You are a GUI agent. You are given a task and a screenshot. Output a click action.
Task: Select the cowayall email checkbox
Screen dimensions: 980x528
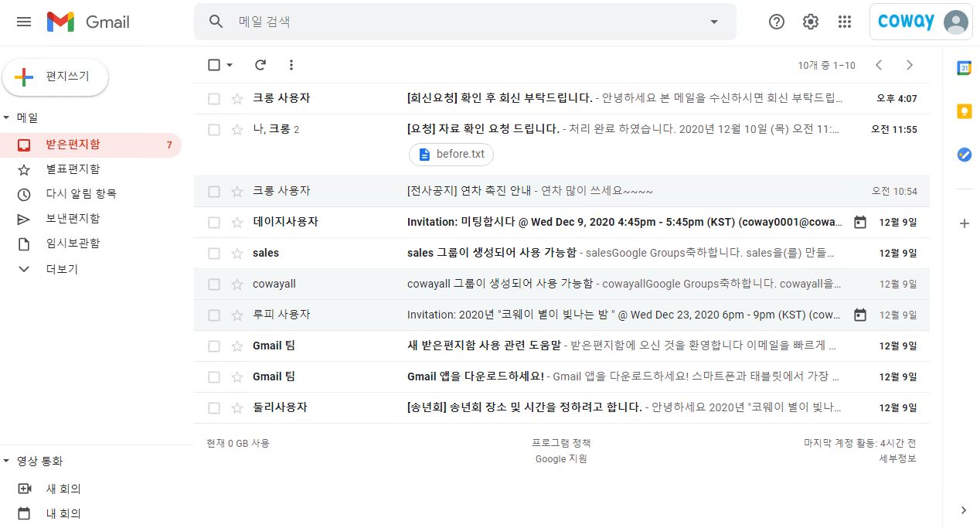tap(214, 284)
